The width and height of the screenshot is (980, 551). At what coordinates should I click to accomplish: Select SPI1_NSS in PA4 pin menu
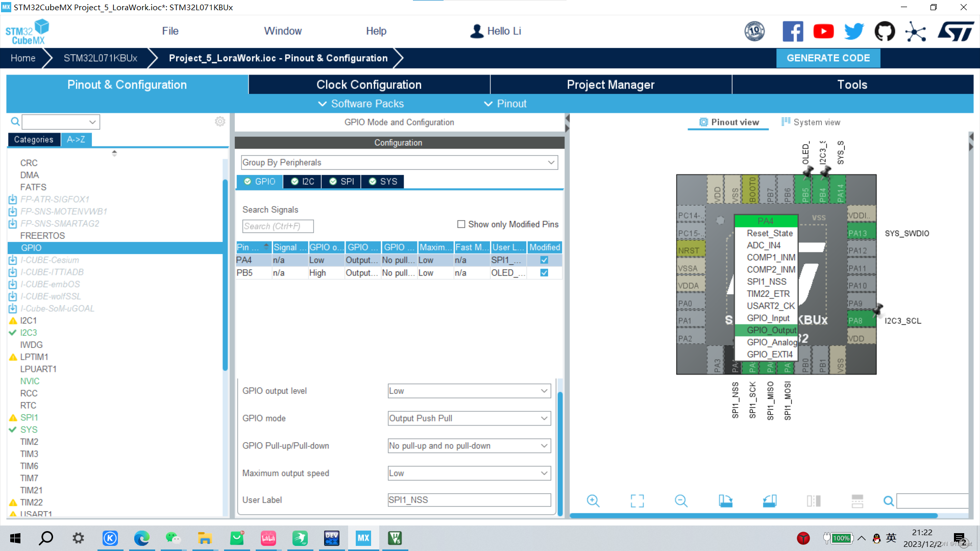tap(767, 282)
